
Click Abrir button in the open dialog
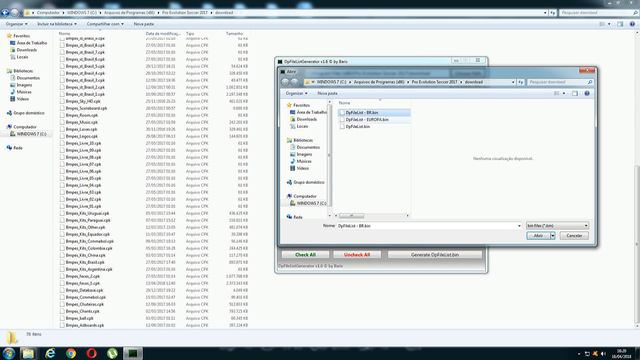coord(538,236)
